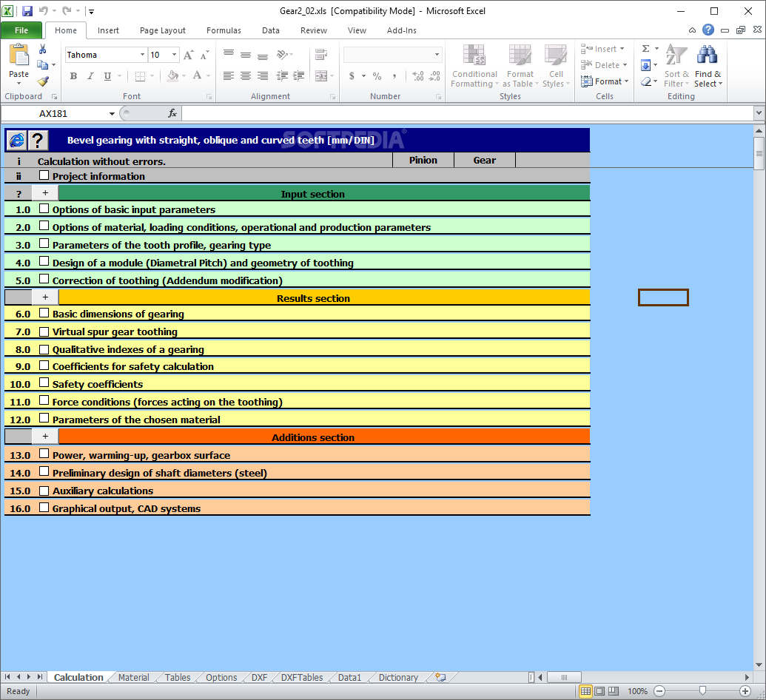Screen dimensions: 766x700
Task: Switch to Page Break Preview view
Action: (613, 691)
